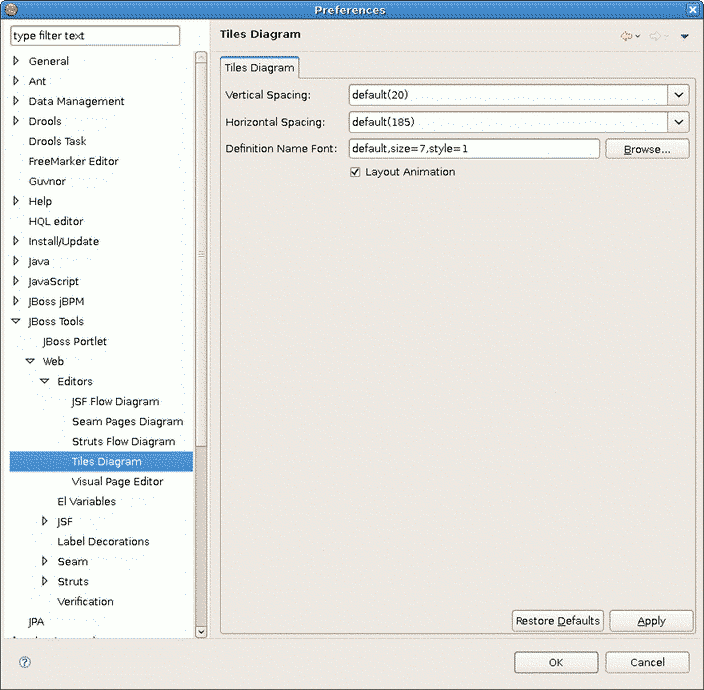Click the Restore Defaults button

click(557, 621)
